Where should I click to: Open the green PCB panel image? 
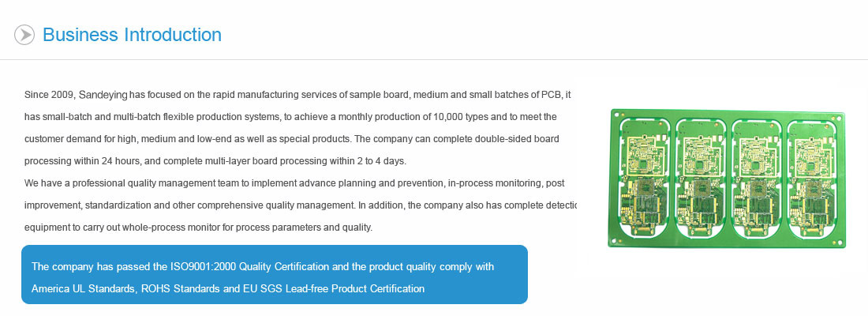727,178
